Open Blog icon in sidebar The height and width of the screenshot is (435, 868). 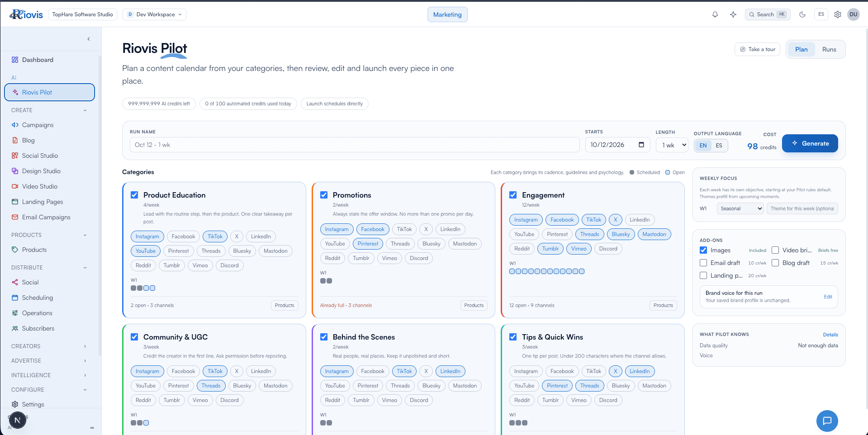coord(15,140)
